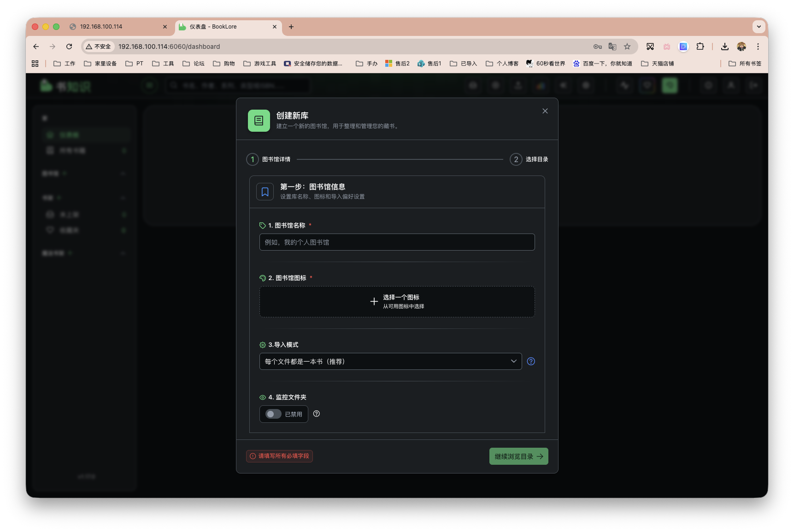Open the 百度一下，你就知道 bookmark

point(603,63)
